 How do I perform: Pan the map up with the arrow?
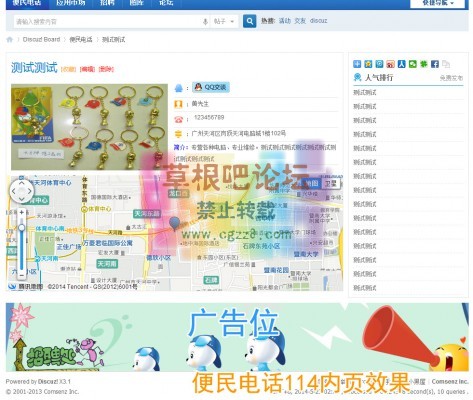pyautogui.click(x=21, y=183)
